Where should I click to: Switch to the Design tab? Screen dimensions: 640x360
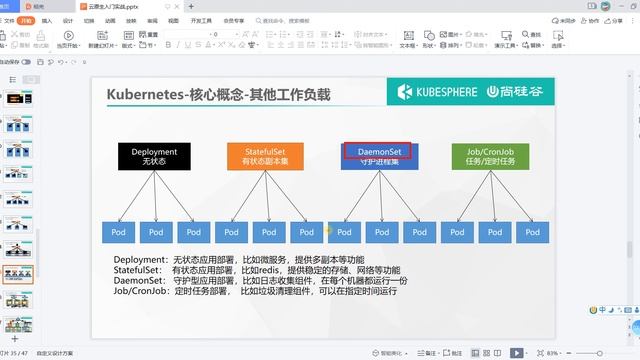click(68, 20)
